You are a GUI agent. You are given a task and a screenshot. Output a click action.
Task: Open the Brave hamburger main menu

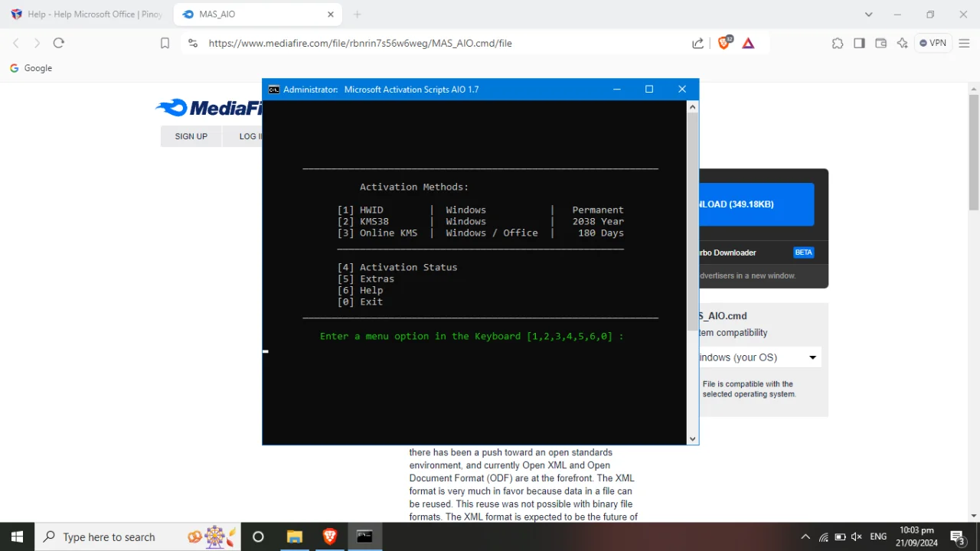pyautogui.click(x=965, y=44)
